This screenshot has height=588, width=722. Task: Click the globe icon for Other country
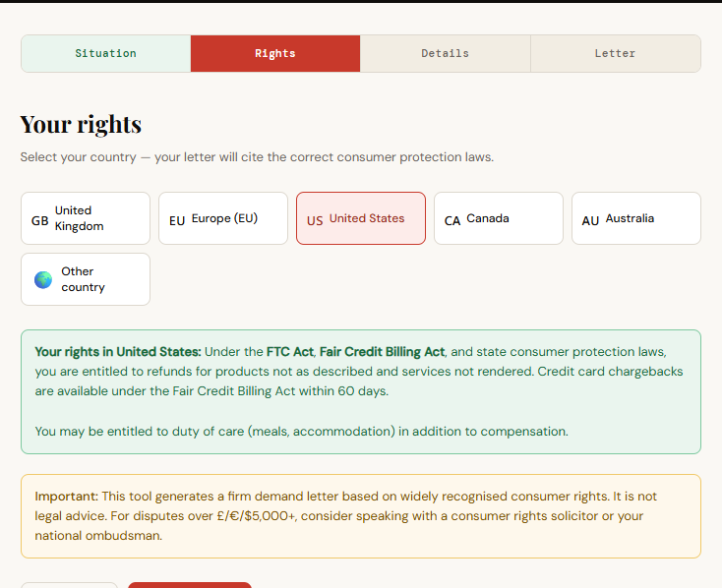(x=43, y=279)
